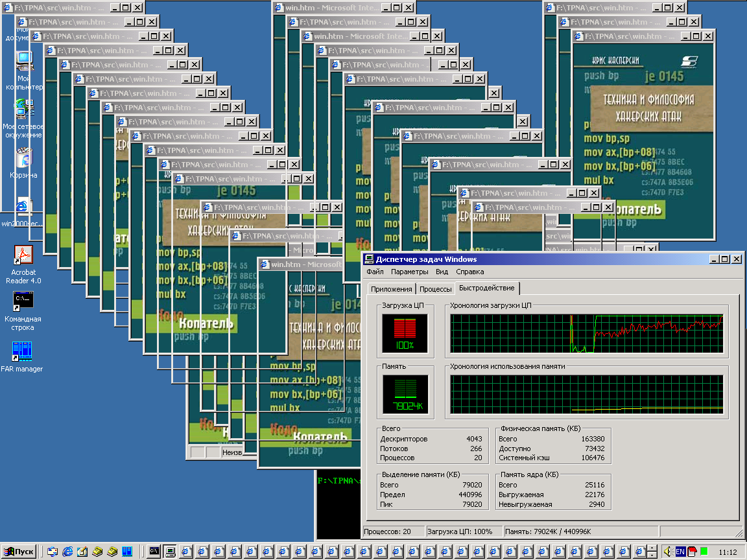Click the volume speaker tray icon
Viewport: 747px width, 560px height.
[x=668, y=552]
